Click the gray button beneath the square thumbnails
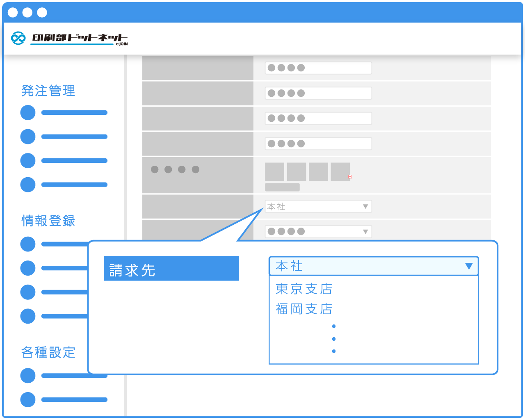Viewport: 525px width, 420px height. [x=282, y=187]
